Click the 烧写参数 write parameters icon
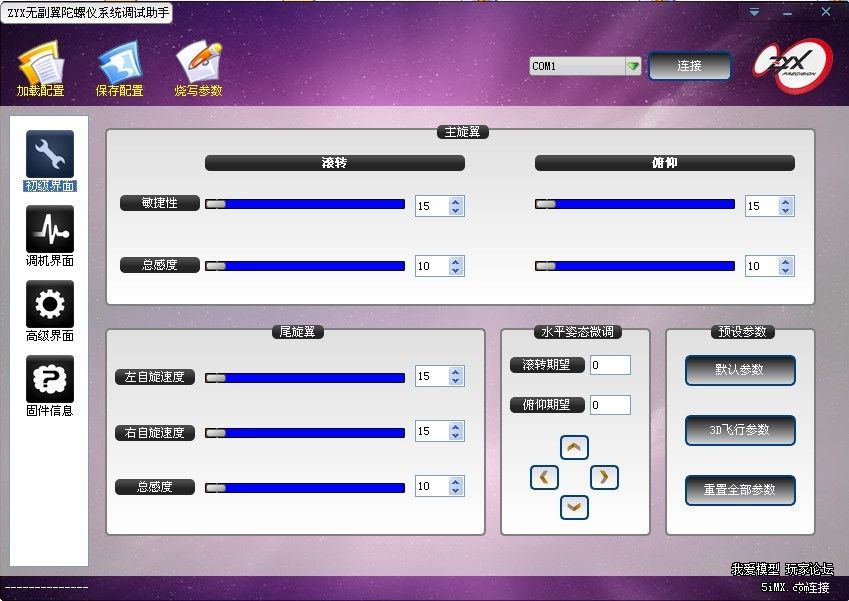The width and height of the screenshot is (849, 601). pyautogui.click(x=199, y=70)
